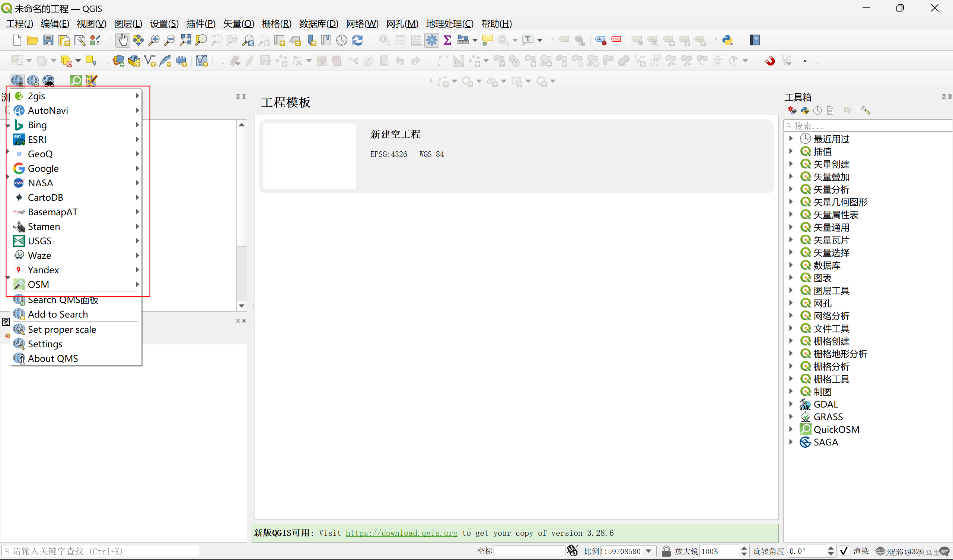
Task: Click the download.qgis.org link
Action: [x=401, y=533]
